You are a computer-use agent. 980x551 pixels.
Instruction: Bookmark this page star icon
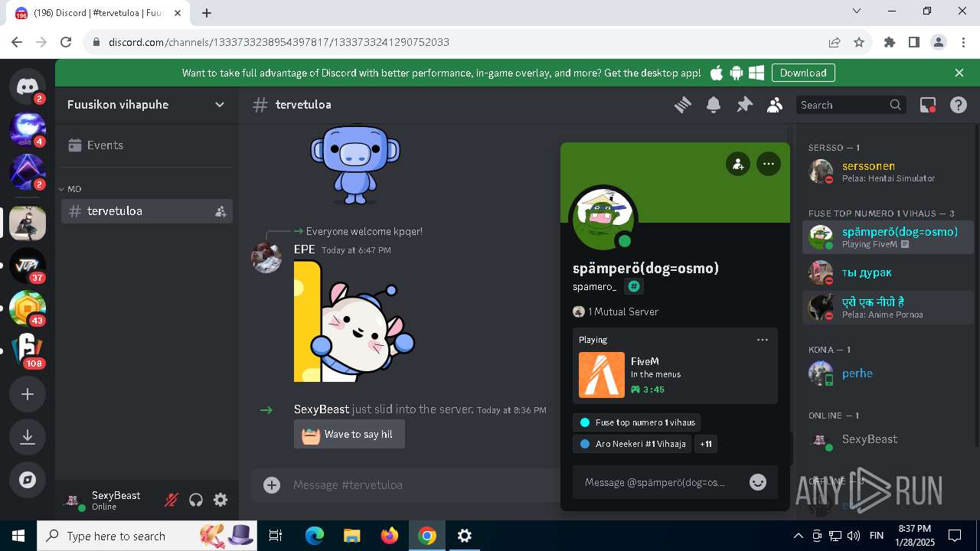tap(859, 42)
